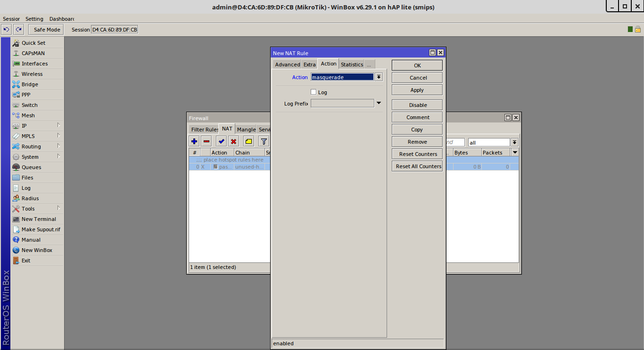Open the Radius sidebar icon
The width and height of the screenshot is (644, 350).
point(16,198)
